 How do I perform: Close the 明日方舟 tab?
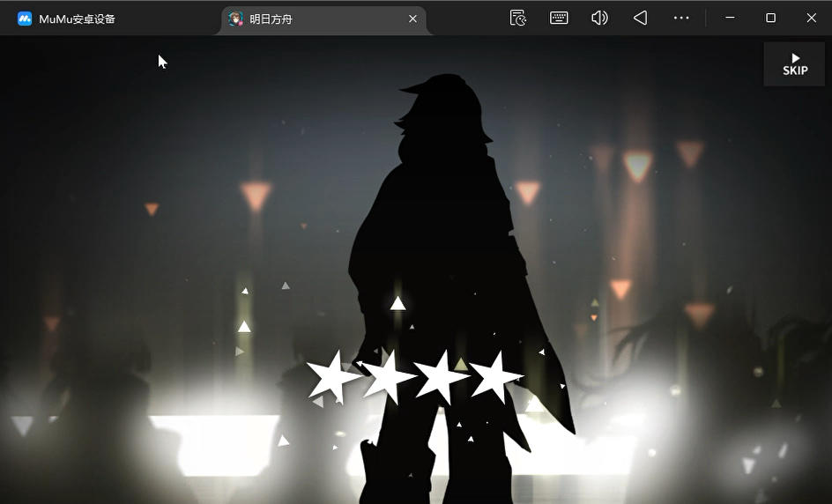(x=412, y=19)
